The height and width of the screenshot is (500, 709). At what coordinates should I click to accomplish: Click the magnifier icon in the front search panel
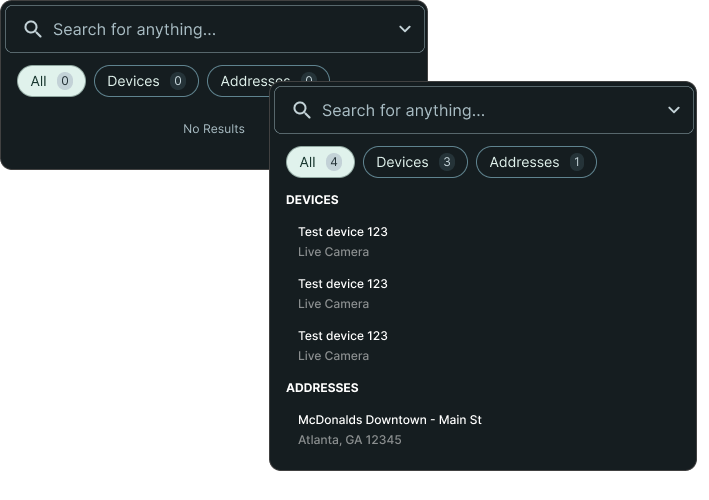click(302, 110)
